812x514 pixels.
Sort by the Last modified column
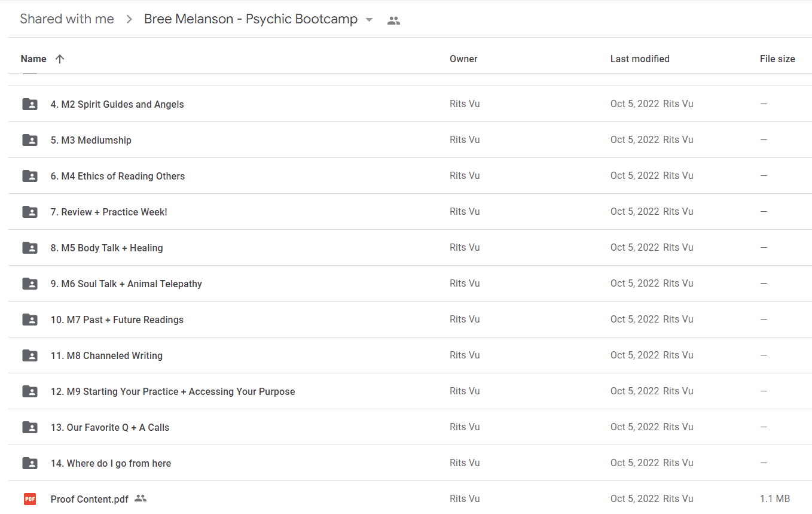640,59
